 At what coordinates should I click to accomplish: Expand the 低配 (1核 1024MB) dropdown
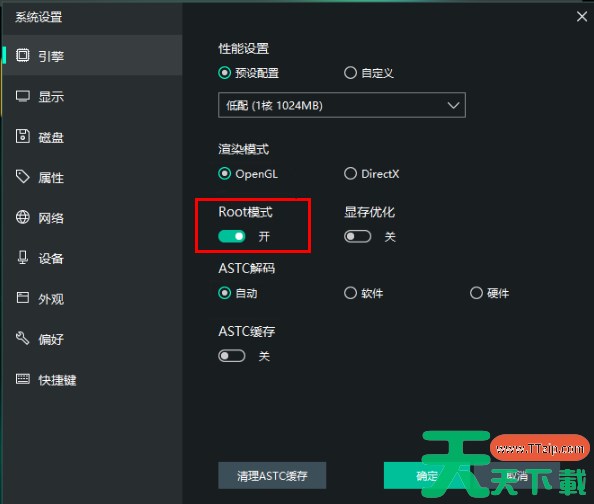tap(342, 105)
